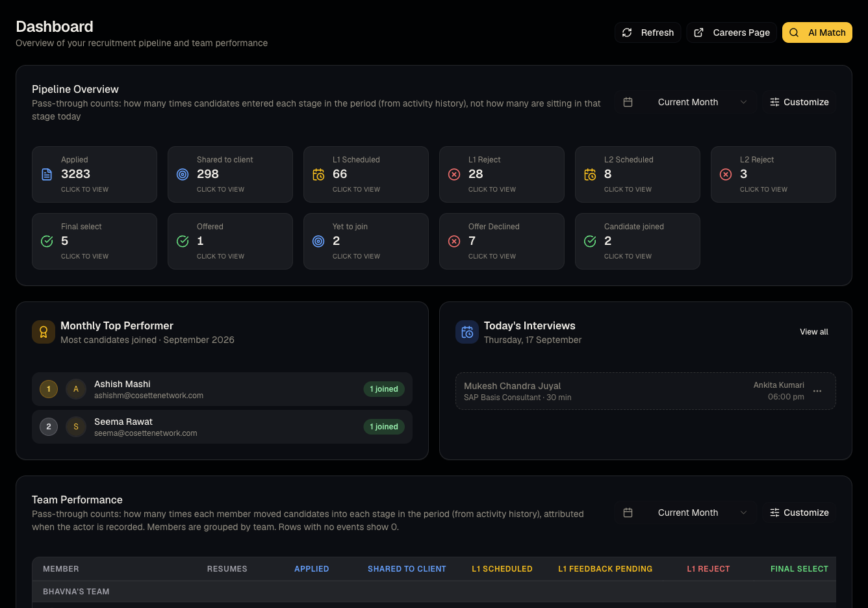Open more options for Mukesh's interview
868x608 pixels.
817,391
